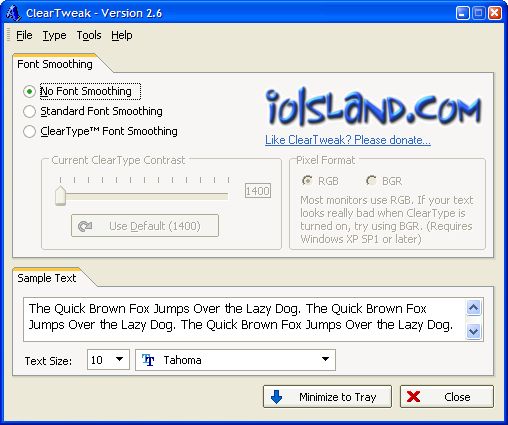This screenshot has width=508, height=425.
Task: Close window via title bar X
Action: (x=495, y=13)
